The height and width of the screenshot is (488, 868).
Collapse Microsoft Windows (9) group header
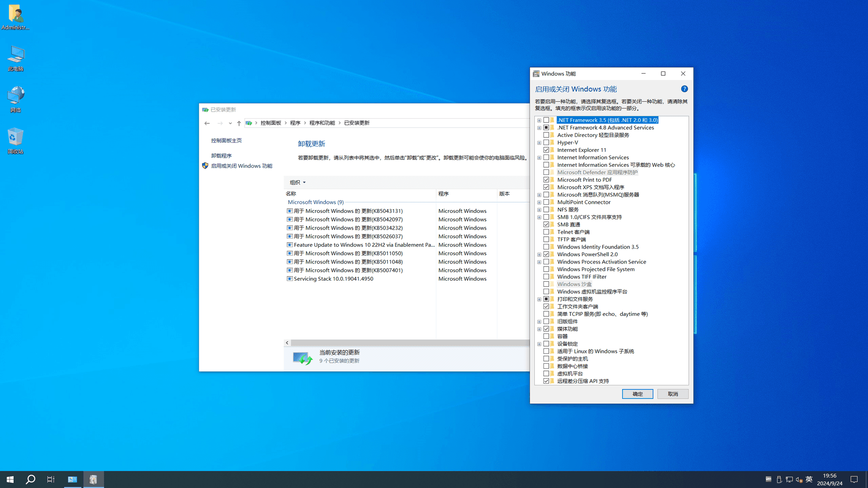pyautogui.click(x=316, y=202)
